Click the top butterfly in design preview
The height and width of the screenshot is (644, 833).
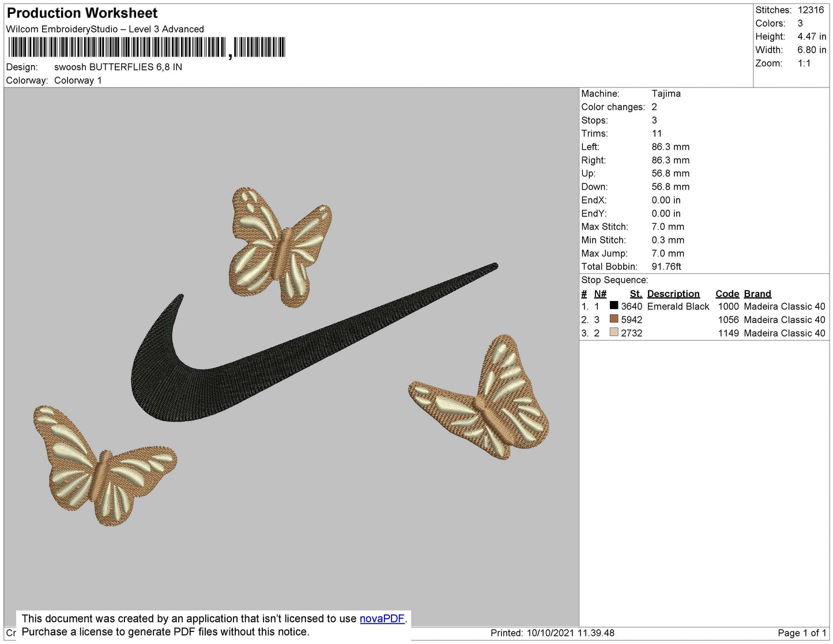[x=281, y=247]
